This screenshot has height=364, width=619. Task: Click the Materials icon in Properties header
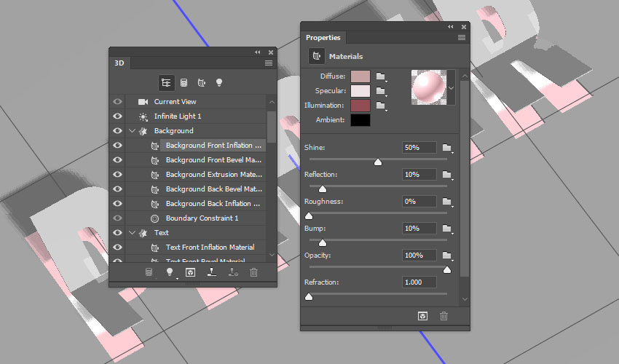[x=317, y=56]
